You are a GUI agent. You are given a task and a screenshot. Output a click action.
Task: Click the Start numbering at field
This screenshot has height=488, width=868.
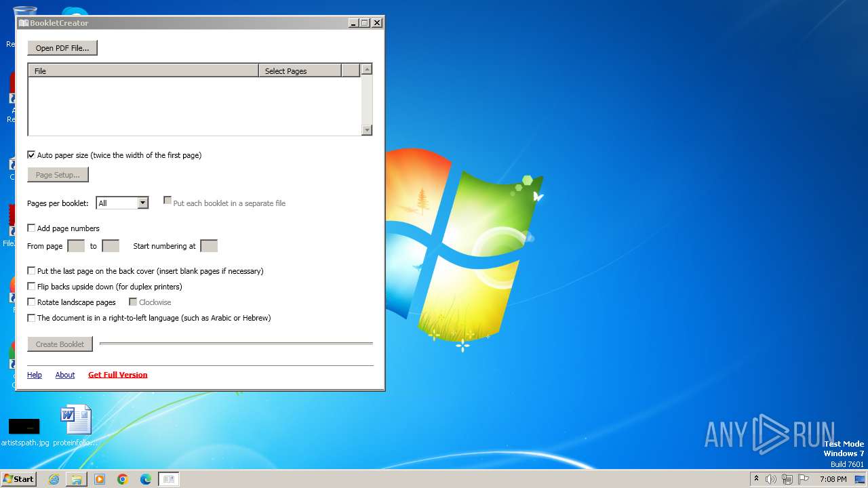(209, 246)
